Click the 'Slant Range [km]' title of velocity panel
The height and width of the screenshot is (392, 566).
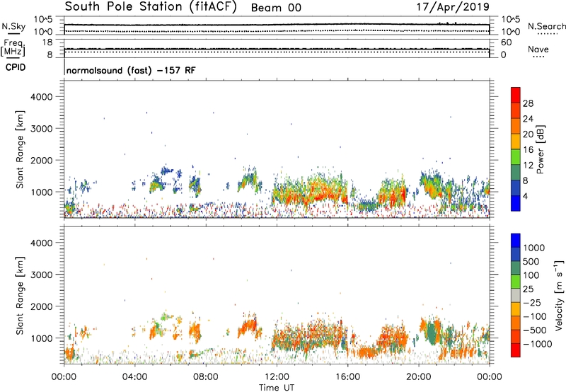click(x=20, y=296)
